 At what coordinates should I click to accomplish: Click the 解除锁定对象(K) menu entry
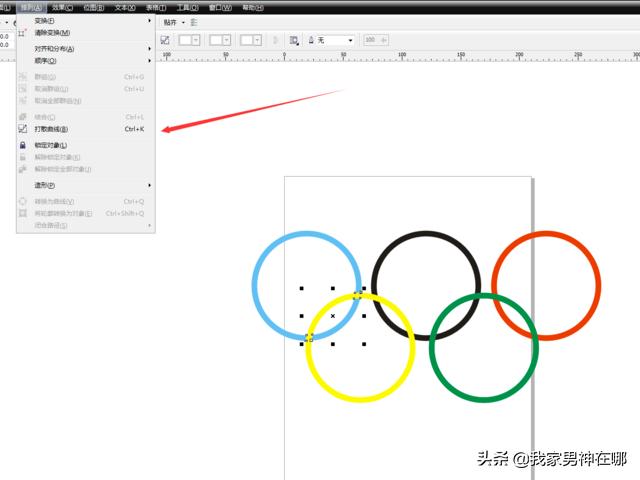point(86,157)
